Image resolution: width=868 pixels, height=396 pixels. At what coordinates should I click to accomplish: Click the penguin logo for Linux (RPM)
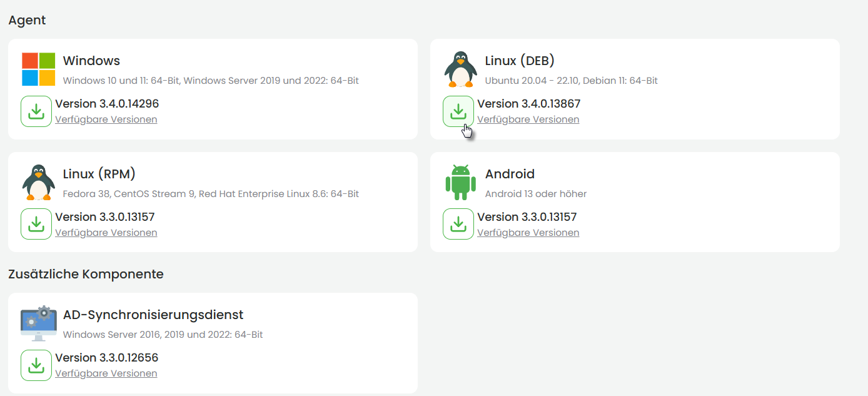[x=39, y=182]
